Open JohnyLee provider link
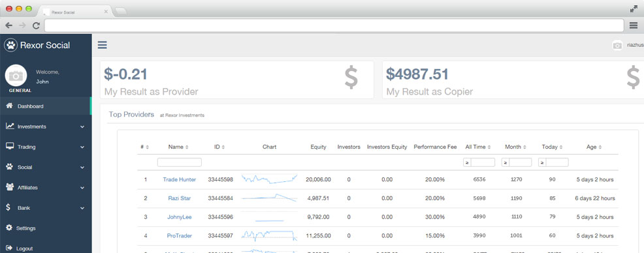The image size is (644, 253). pos(180,217)
